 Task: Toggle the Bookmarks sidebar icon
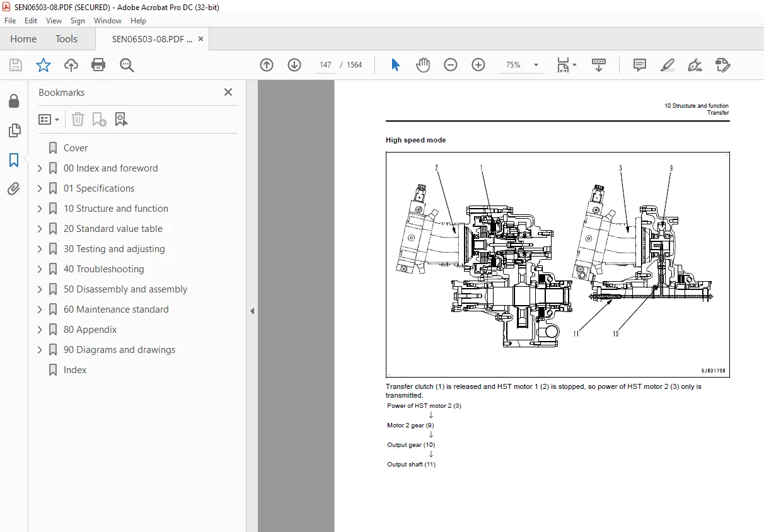click(13, 160)
